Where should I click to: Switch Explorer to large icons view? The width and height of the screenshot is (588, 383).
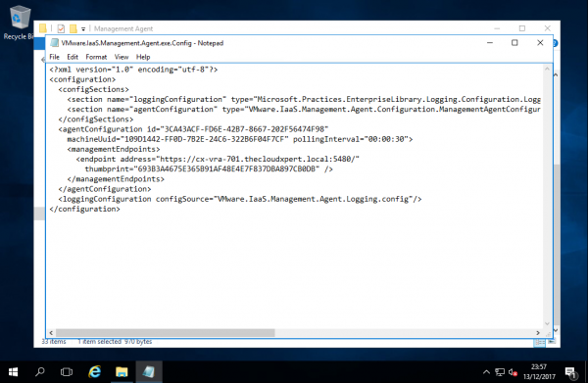click(551, 342)
